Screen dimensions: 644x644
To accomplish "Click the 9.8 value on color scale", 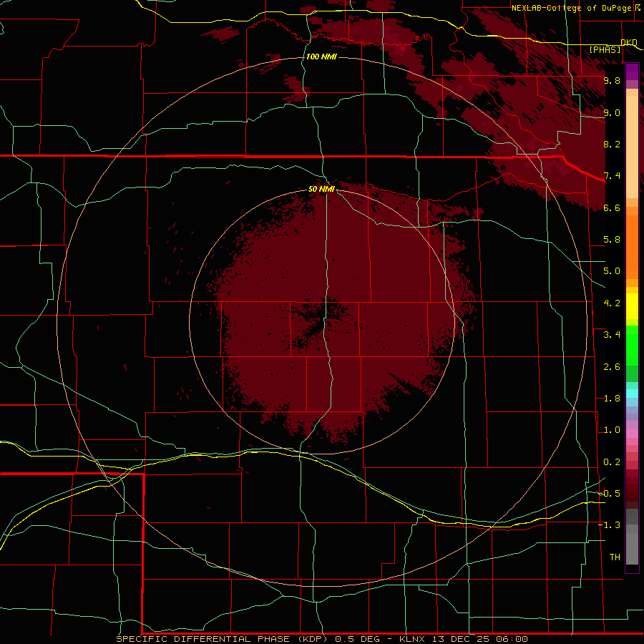I will click(x=612, y=80).
